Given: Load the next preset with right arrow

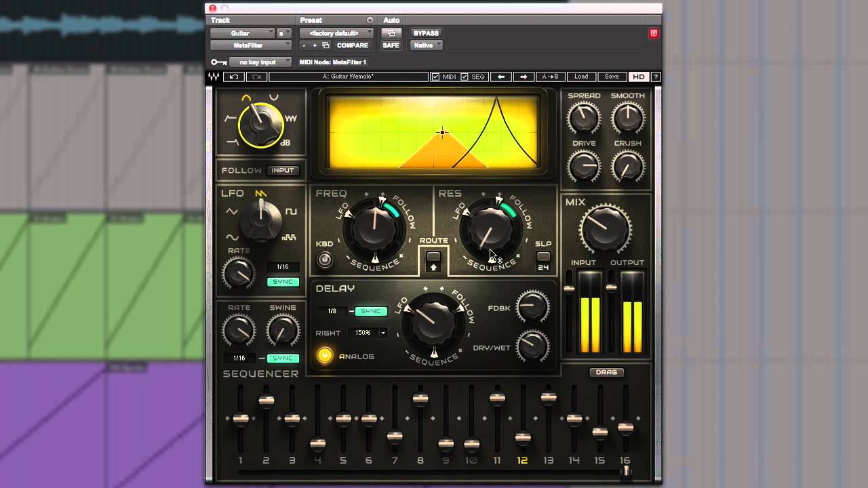Looking at the screenshot, I should pyautogui.click(x=524, y=77).
